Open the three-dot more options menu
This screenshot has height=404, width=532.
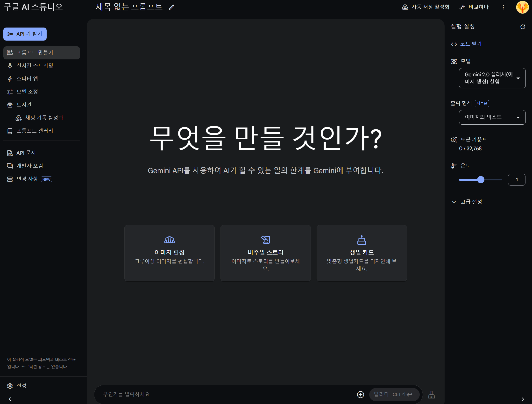click(x=503, y=7)
